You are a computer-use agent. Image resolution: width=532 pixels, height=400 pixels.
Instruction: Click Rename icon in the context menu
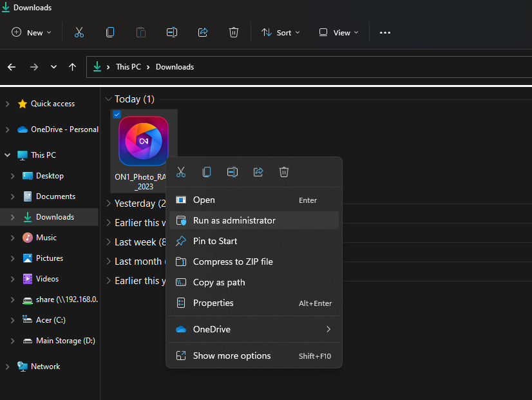(x=233, y=172)
